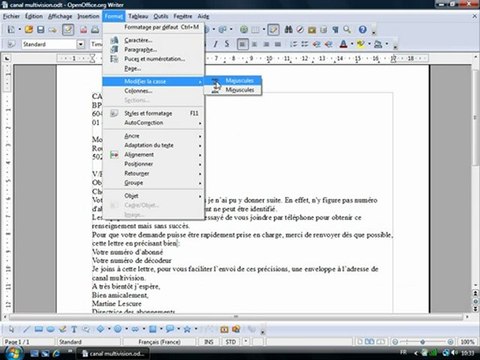480x360 pixels.
Task: Select the Callouts shapes tool
Action: pos(170,329)
